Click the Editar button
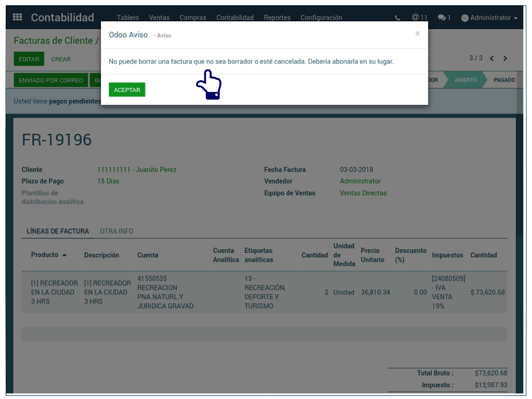This screenshot has height=399, width=532. (x=29, y=59)
